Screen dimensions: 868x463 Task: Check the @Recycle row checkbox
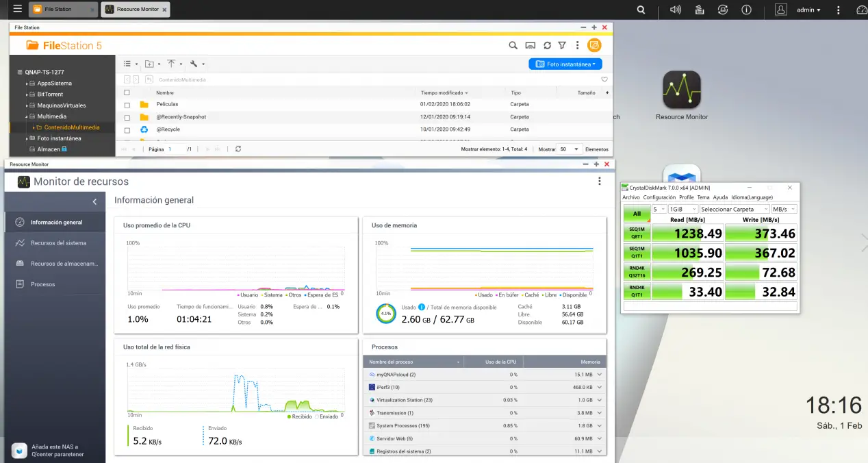(x=127, y=129)
